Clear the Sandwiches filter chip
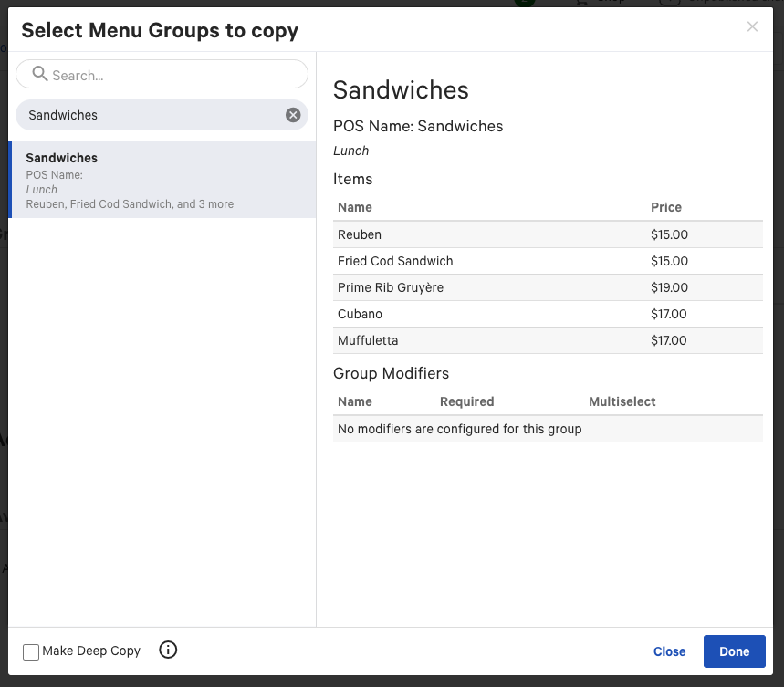The height and width of the screenshot is (687, 784). click(293, 115)
